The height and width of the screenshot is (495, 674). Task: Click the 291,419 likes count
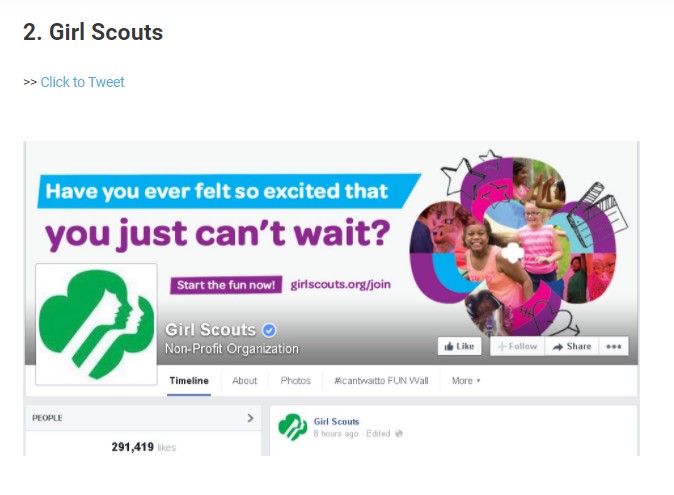click(x=144, y=447)
